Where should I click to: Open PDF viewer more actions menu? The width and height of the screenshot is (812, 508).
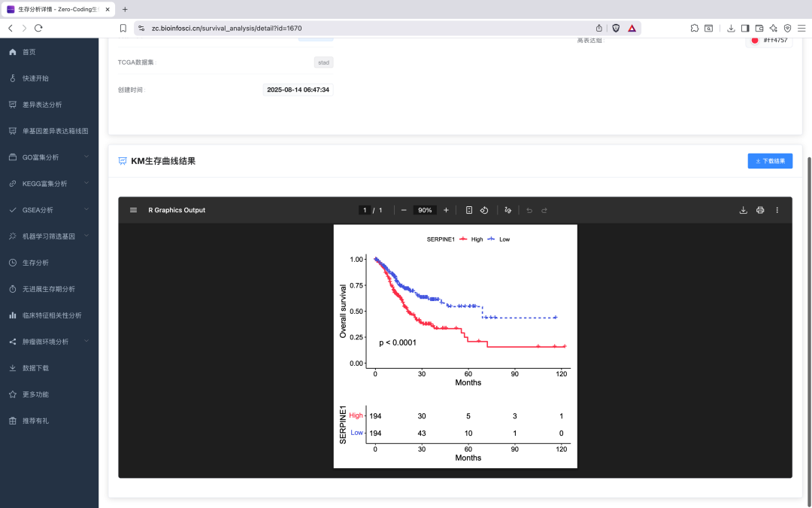pyautogui.click(x=777, y=210)
